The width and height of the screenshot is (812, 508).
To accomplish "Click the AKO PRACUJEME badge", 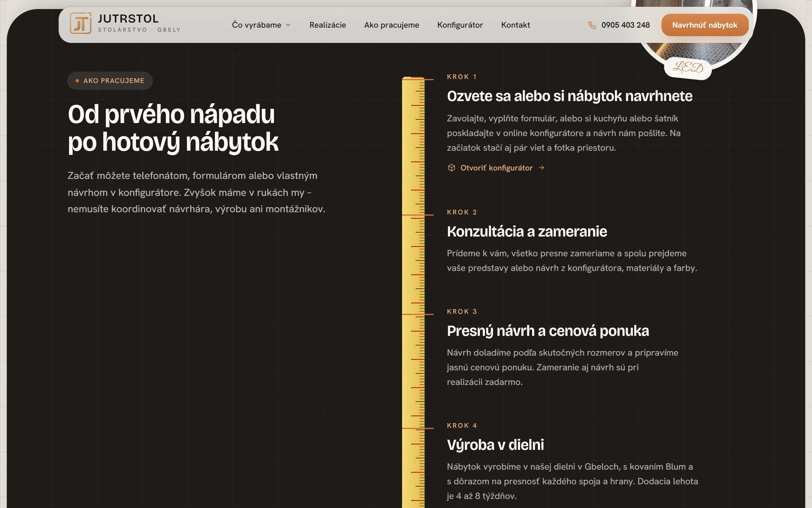I will [110, 81].
